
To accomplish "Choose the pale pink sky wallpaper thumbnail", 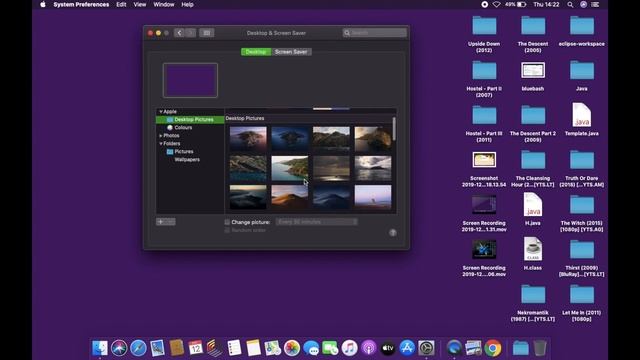I will 373,197.
